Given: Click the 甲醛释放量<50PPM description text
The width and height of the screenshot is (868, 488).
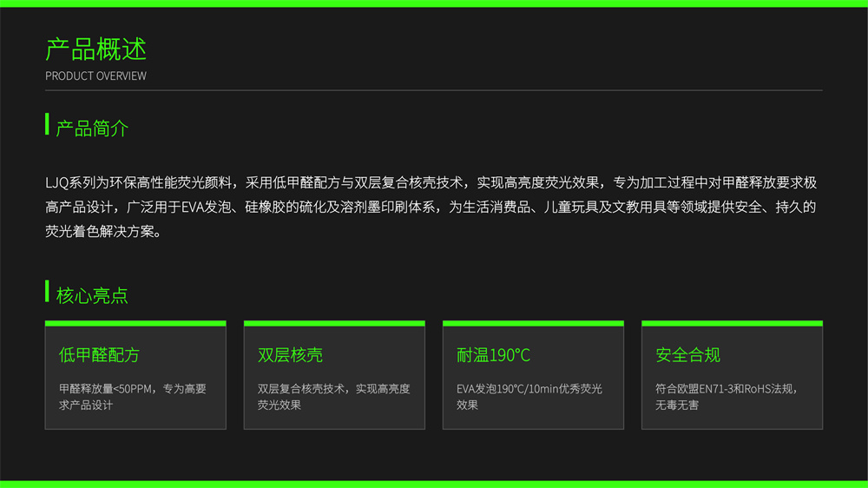Looking at the screenshot, I should click(x=133, y=397).
